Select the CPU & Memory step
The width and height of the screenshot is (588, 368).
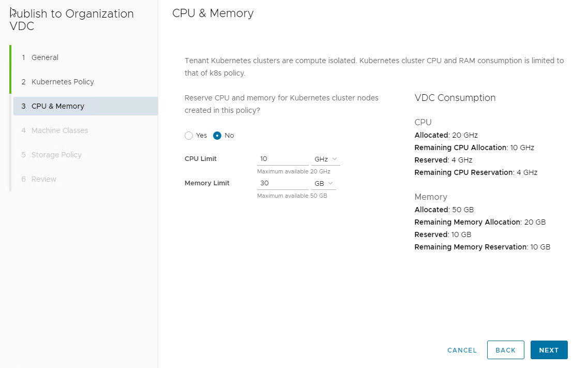point(57,106)
